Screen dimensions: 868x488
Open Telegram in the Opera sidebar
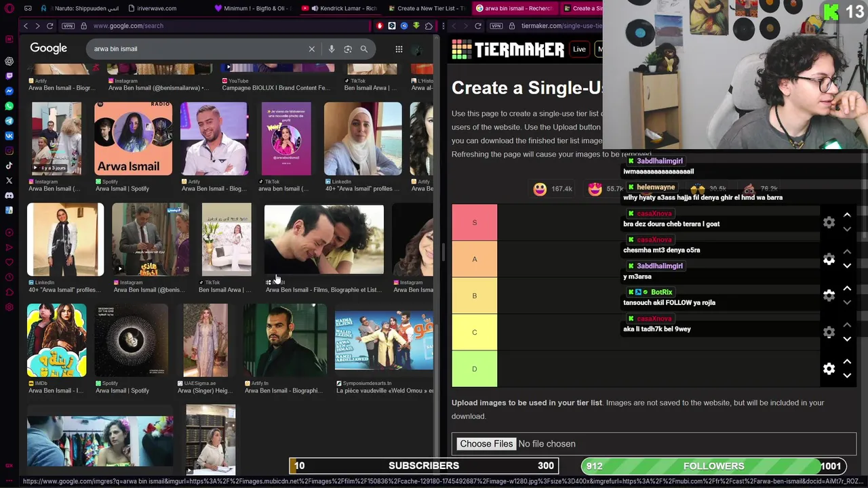9,121
